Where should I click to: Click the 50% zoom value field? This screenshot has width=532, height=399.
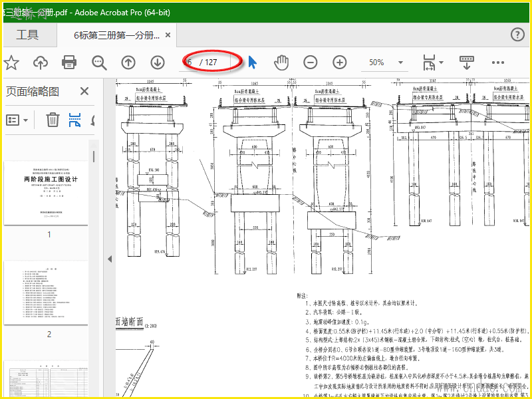tap(376, 63)
